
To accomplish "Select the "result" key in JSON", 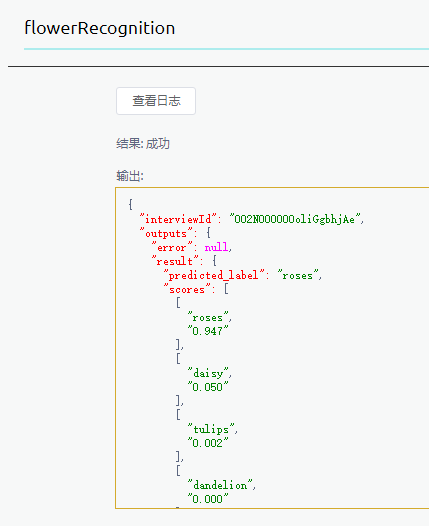I will (x=175, y=261).
